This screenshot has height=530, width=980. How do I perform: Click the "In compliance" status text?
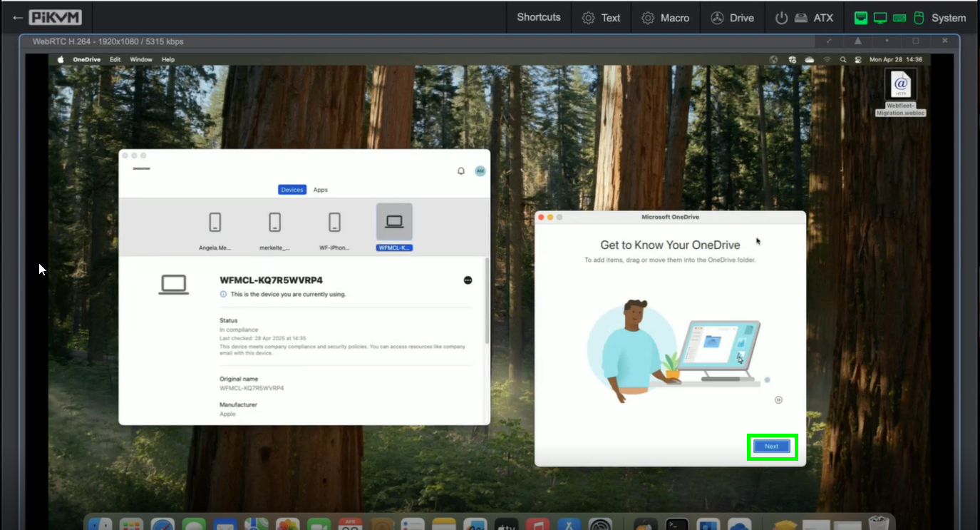[239, 330]
